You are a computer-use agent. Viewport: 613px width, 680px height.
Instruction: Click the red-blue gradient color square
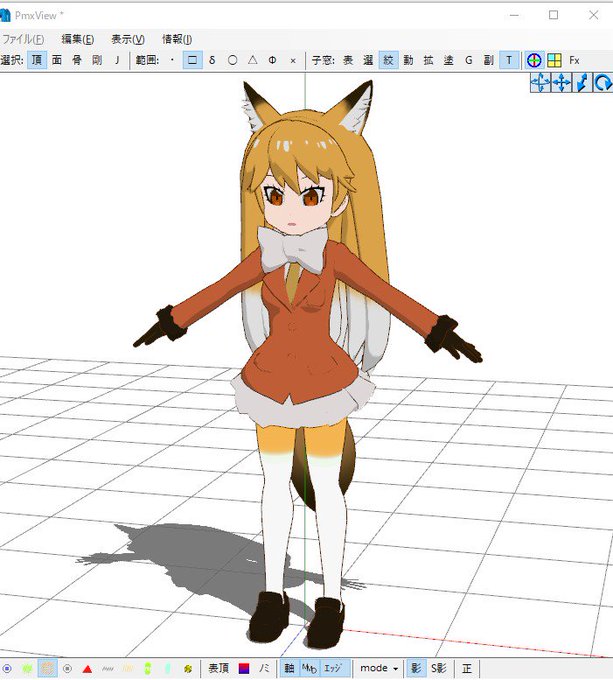(x=244, y=669)
